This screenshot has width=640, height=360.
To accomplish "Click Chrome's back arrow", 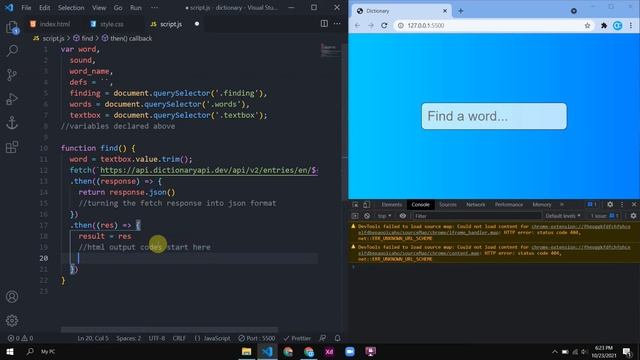I will click(358, 25).
